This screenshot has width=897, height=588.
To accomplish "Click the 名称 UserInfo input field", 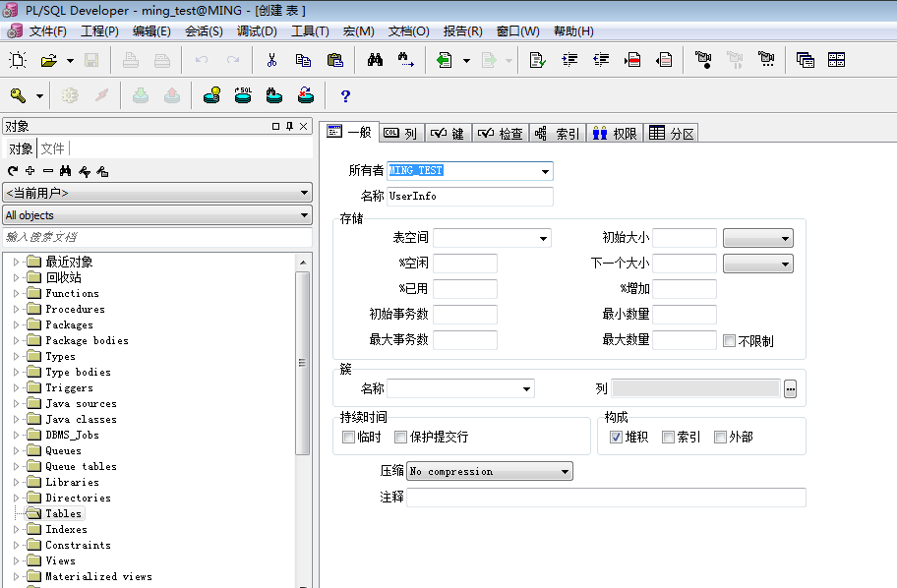I will point(470,197).
